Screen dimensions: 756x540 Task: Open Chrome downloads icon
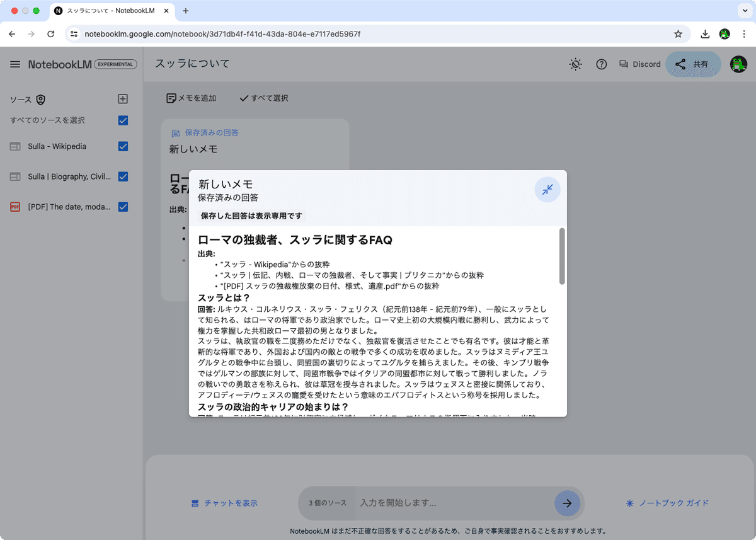[705, 34]
